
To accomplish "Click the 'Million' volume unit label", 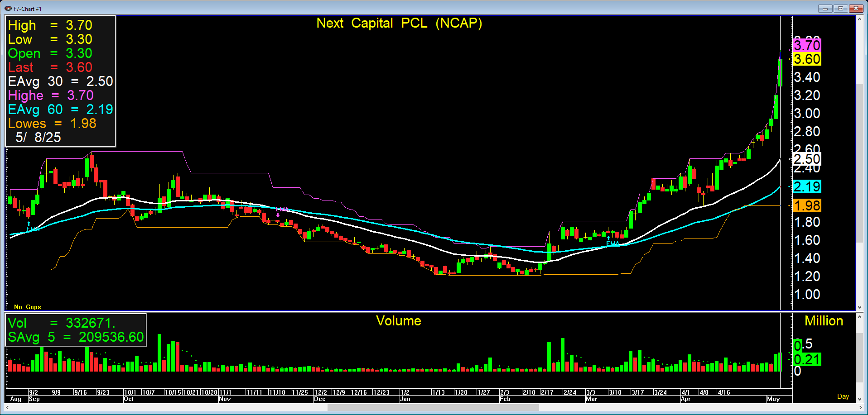I will tap(824, 321).
